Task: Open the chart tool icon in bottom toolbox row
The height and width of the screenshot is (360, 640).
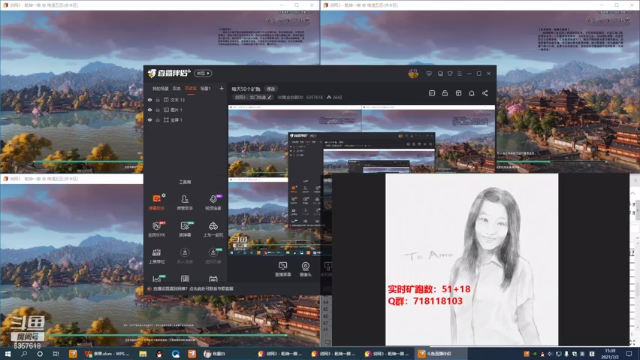Action: click(x=157, y=279)
